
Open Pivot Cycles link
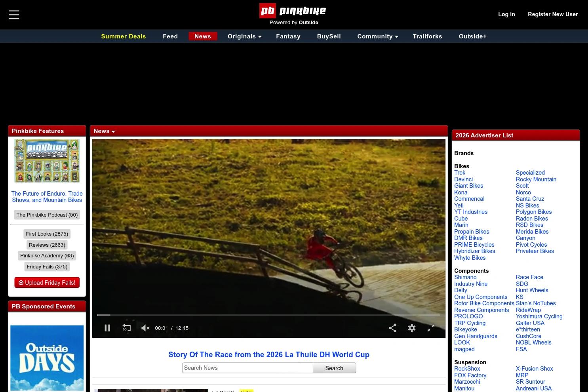coord(531,245)
